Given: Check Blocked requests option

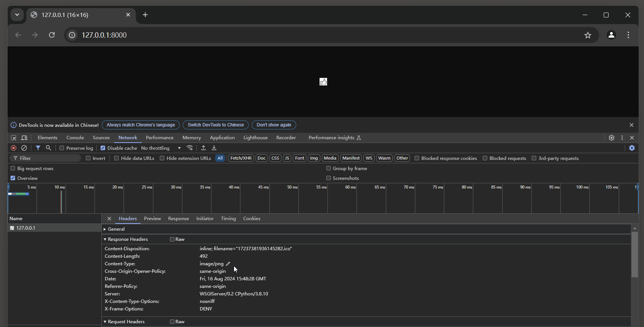Looking at the screenshot, I should pos(485,158).
